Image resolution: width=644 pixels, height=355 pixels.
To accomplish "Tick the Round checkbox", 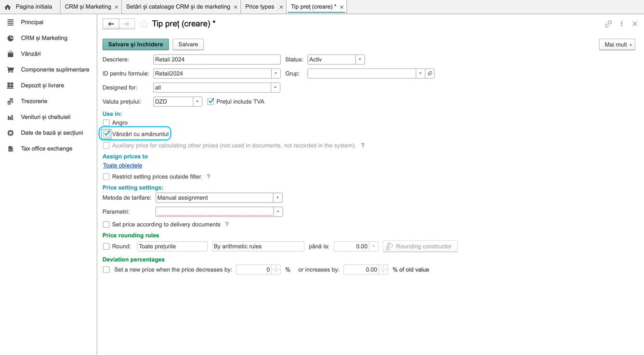I will click(x=106, y=246).
